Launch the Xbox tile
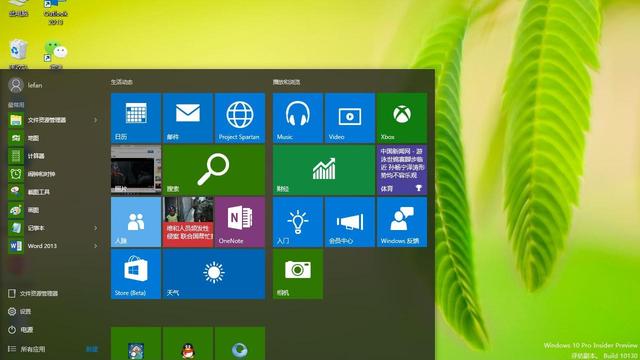 point(402,118)
